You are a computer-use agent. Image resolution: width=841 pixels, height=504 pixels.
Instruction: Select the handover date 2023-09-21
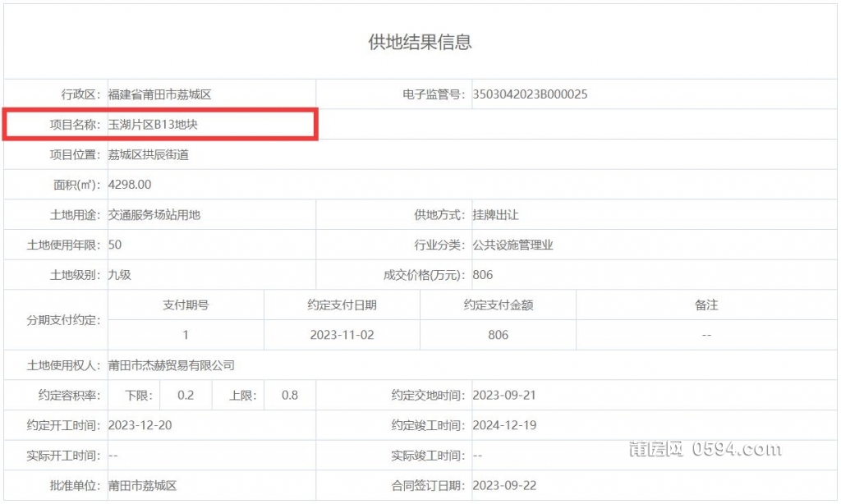(504, 396)
